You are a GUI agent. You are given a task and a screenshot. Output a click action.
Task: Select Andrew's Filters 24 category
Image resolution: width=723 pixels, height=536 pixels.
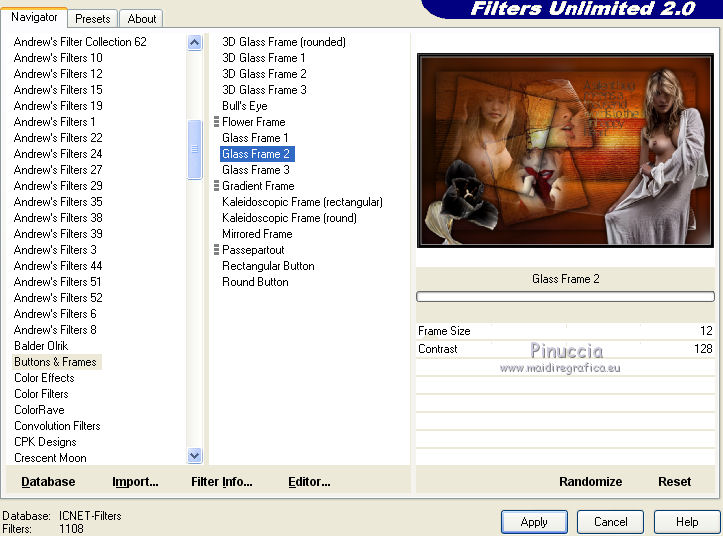point(58,154)
